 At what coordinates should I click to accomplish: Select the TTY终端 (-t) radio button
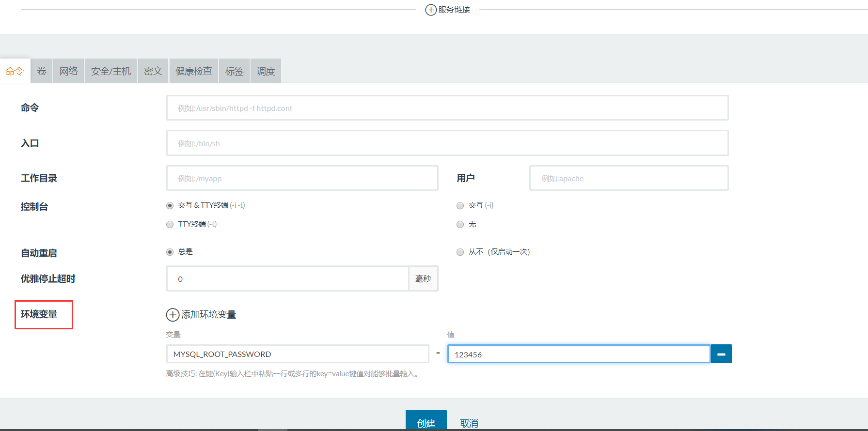[170, 225]
